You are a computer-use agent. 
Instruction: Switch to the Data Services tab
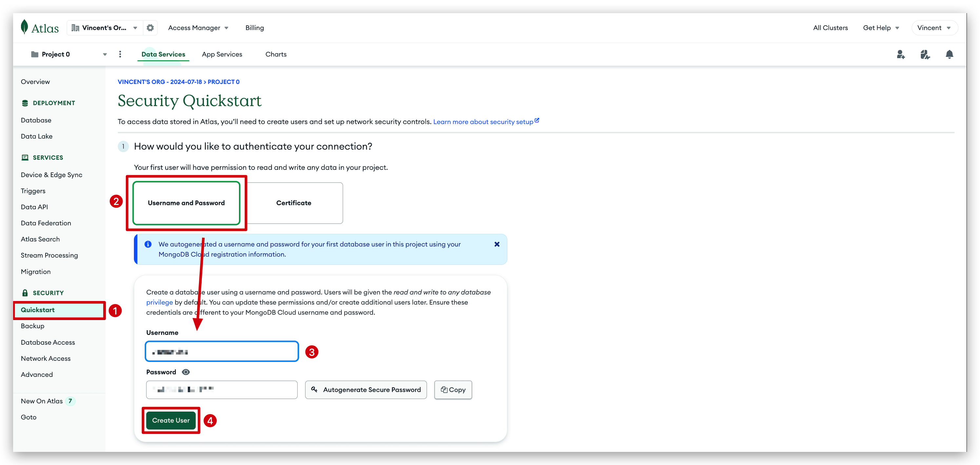163,54
